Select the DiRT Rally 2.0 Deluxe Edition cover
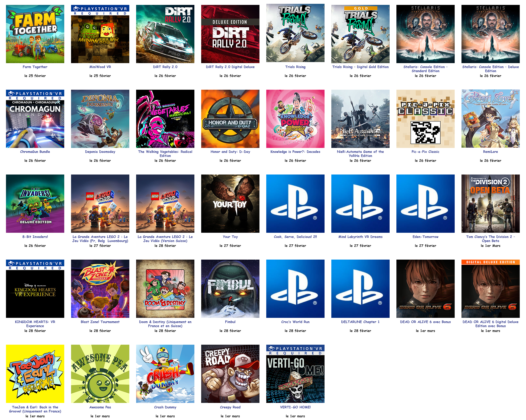The image size is (526, 420). (x=230, y=34)
